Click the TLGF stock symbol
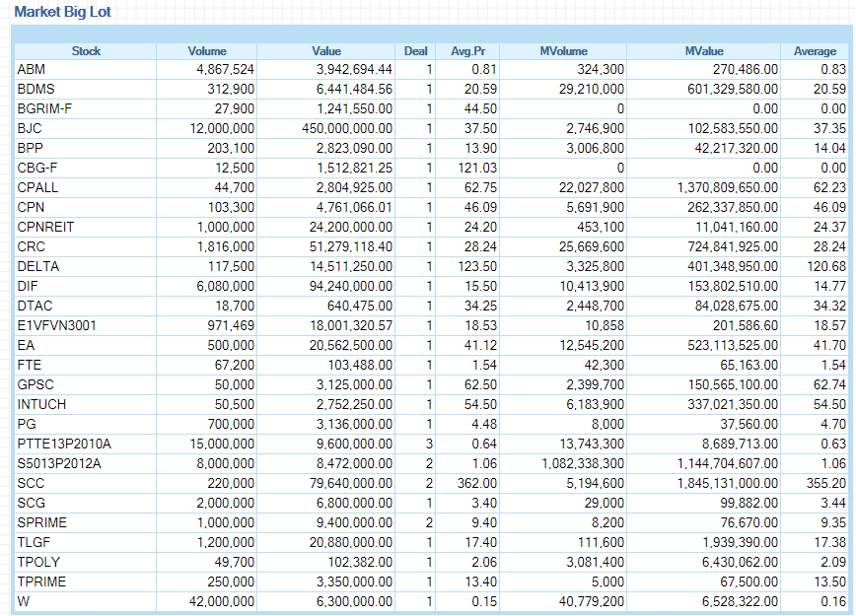The image size is (856, 616). click(34, 542)
